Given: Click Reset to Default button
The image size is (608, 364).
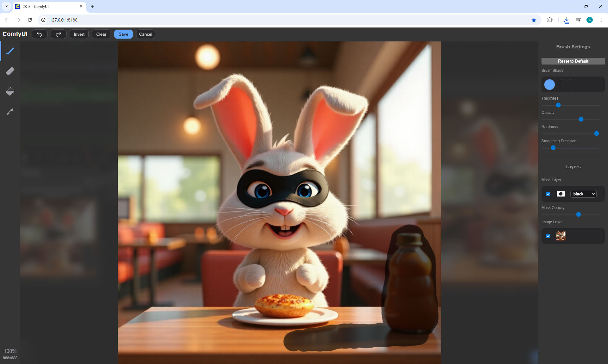Looking at the screenshot, I should [x=573, y=61].
